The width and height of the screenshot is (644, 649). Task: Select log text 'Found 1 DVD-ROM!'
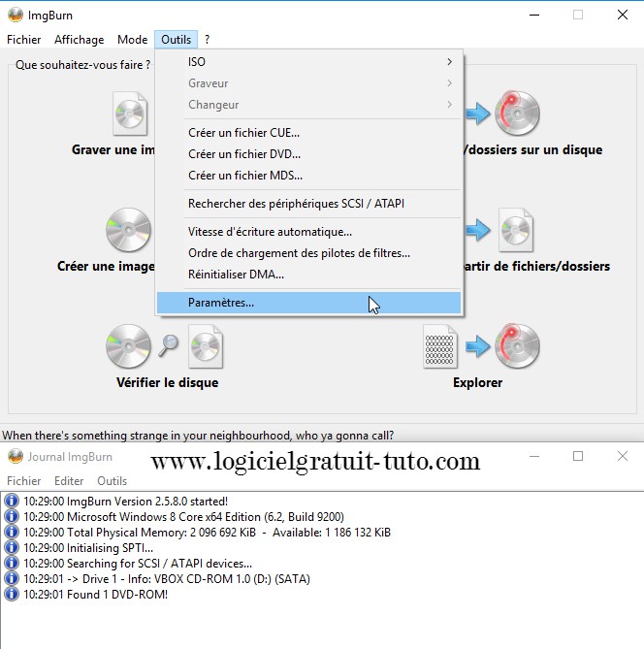(x=117, y=595)
